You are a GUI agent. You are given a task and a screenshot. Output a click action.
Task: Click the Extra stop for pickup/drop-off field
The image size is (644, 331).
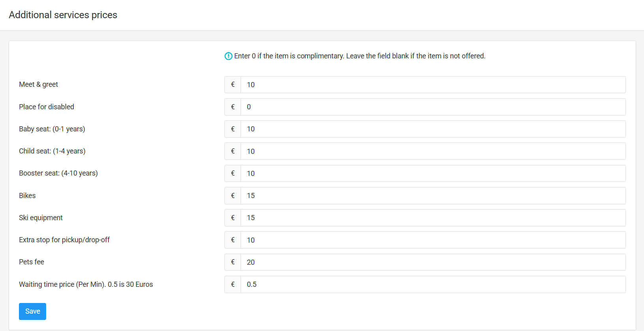pos(433,240)
